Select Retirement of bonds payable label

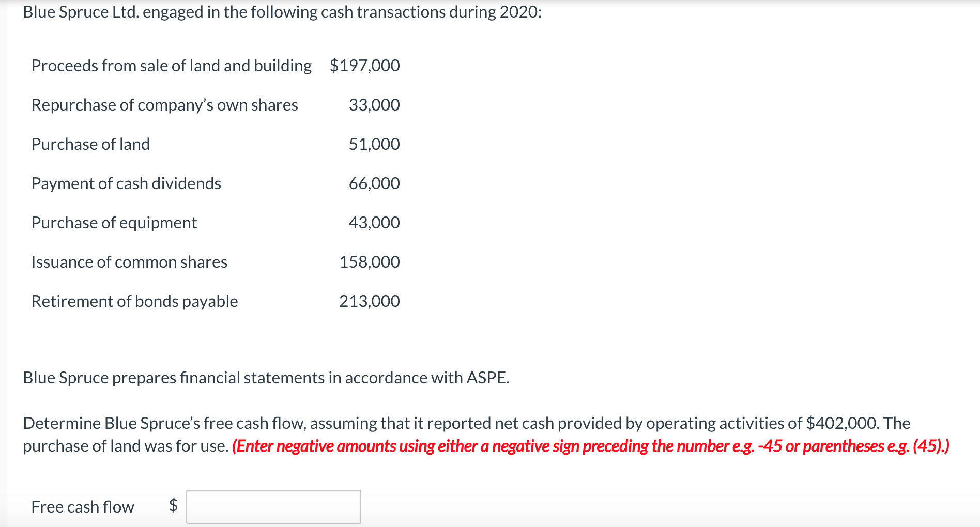tap(134, 301)
